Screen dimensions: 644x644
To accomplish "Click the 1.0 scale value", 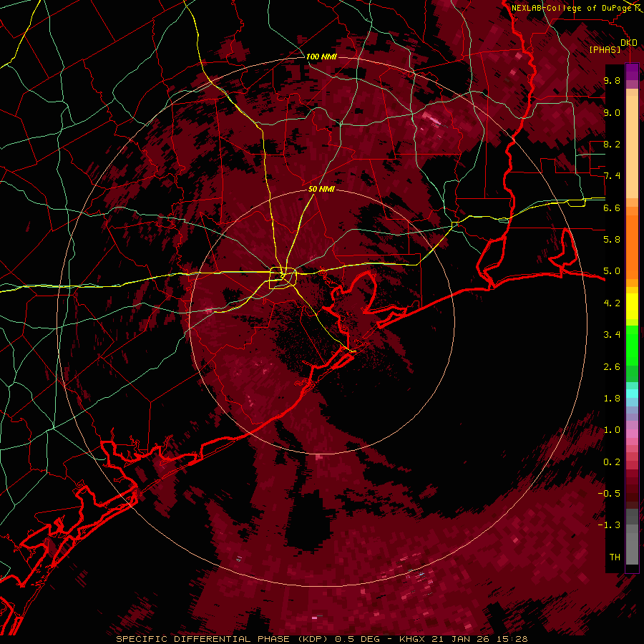I will (612, 430).
